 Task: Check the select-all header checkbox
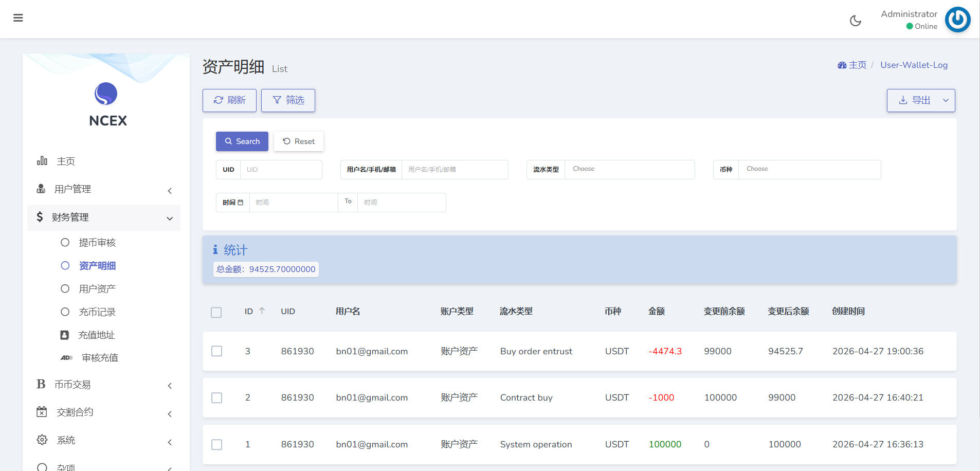[x=216, y=312]
